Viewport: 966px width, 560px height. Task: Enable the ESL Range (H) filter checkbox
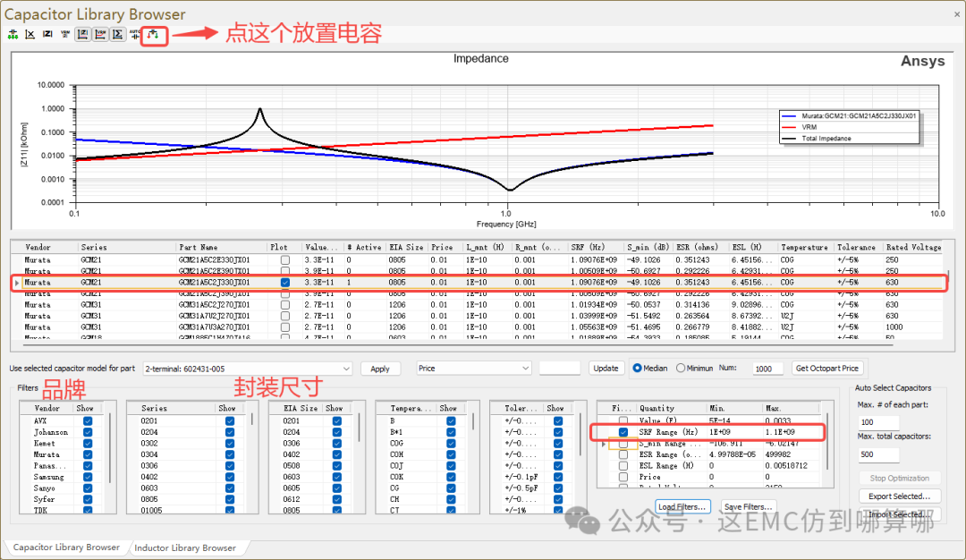click(623, 466)
